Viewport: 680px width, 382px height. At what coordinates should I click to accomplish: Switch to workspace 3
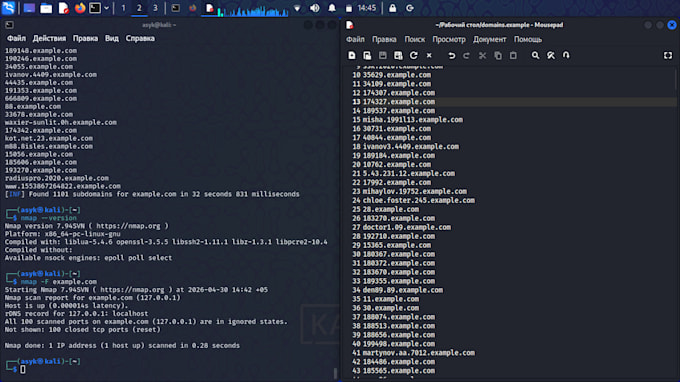pos(155,8)
